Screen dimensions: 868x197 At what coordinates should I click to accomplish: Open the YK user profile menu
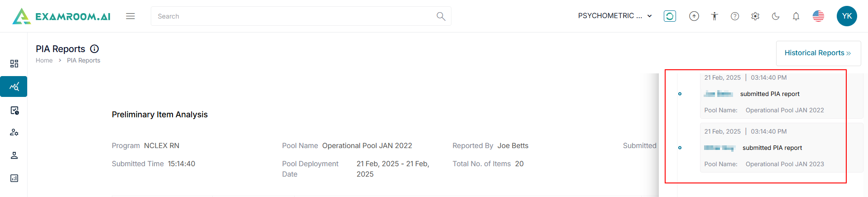(847, 16)
